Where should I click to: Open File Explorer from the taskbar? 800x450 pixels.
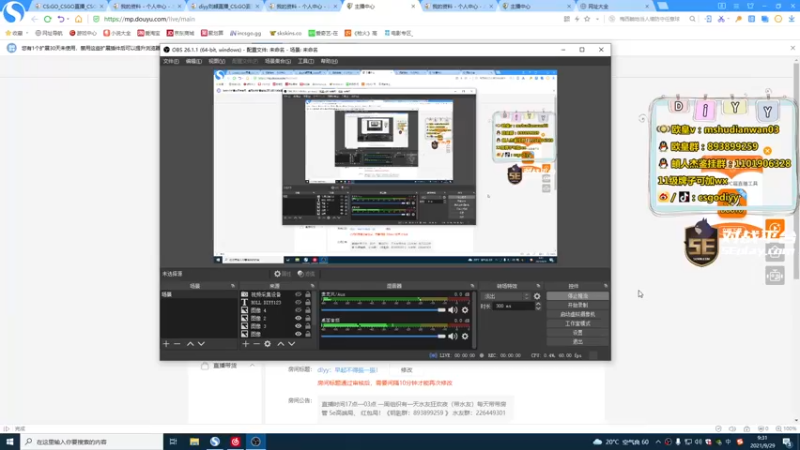click(x=194, y=442)
